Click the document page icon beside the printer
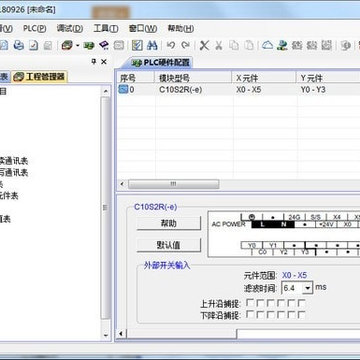This screenshot has height=360, width=360. (33, 45)
